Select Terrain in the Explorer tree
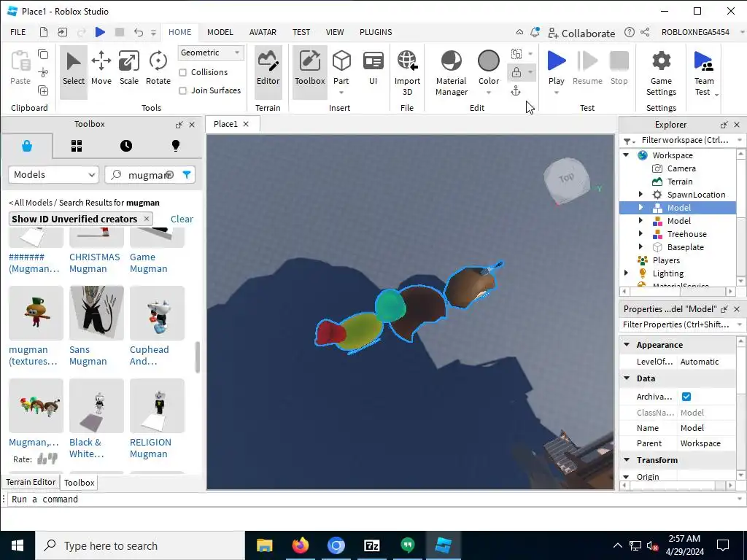Image resolution: width=747 pixels, height=560 pixels. click(x=679, y=182)
